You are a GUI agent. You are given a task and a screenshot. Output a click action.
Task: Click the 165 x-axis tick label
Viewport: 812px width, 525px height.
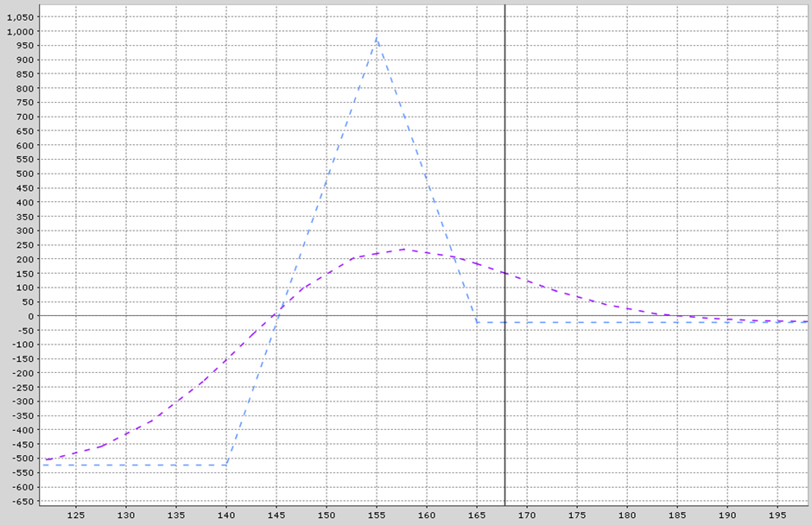click(x=477, y=516)
